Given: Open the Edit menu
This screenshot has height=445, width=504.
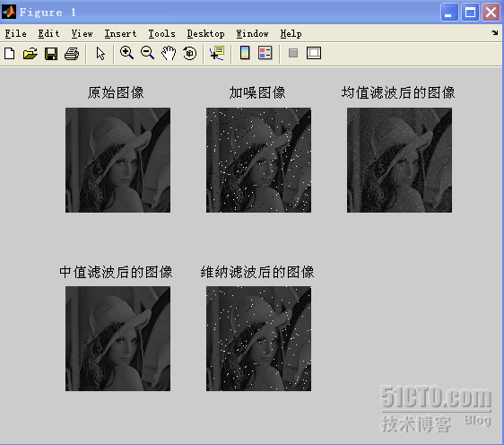Looking at the screenshot, I should pos(48,33).
